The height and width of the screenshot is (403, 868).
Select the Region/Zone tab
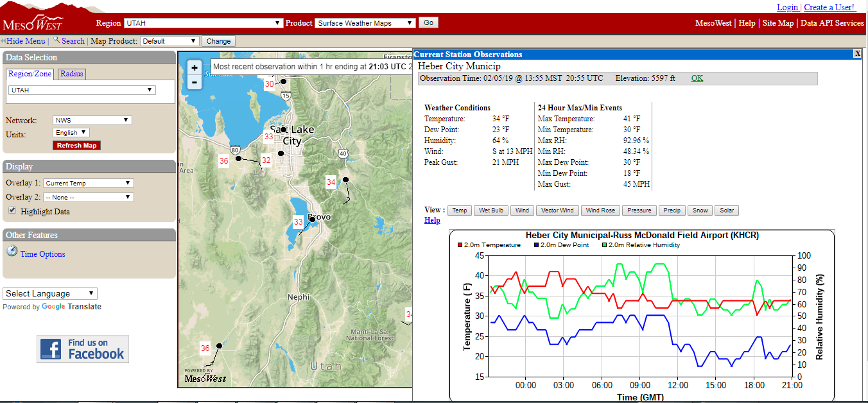click(30, 74)
